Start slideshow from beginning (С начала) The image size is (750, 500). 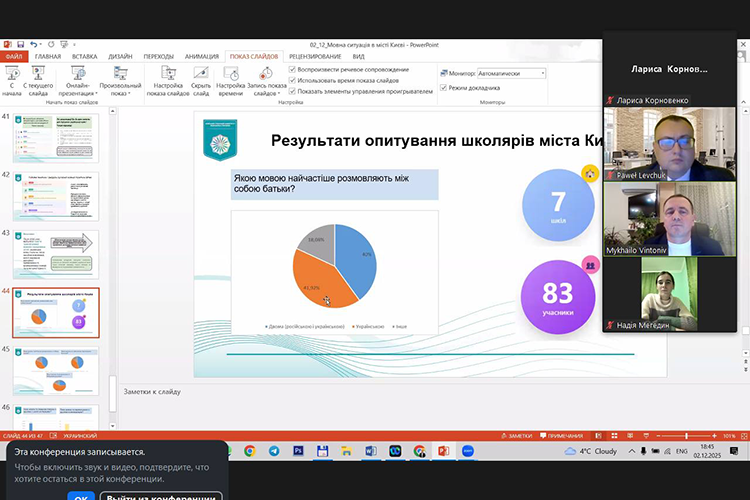[12, 77]
